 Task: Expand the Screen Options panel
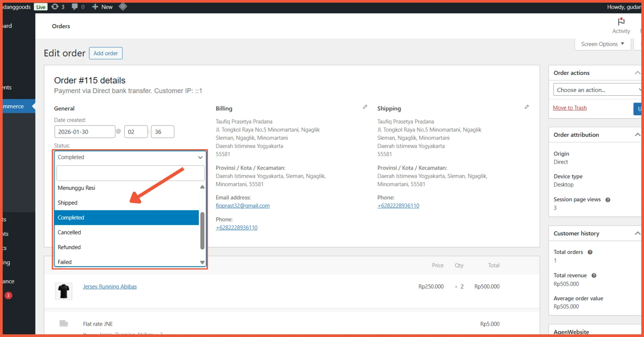coord(602,44)
